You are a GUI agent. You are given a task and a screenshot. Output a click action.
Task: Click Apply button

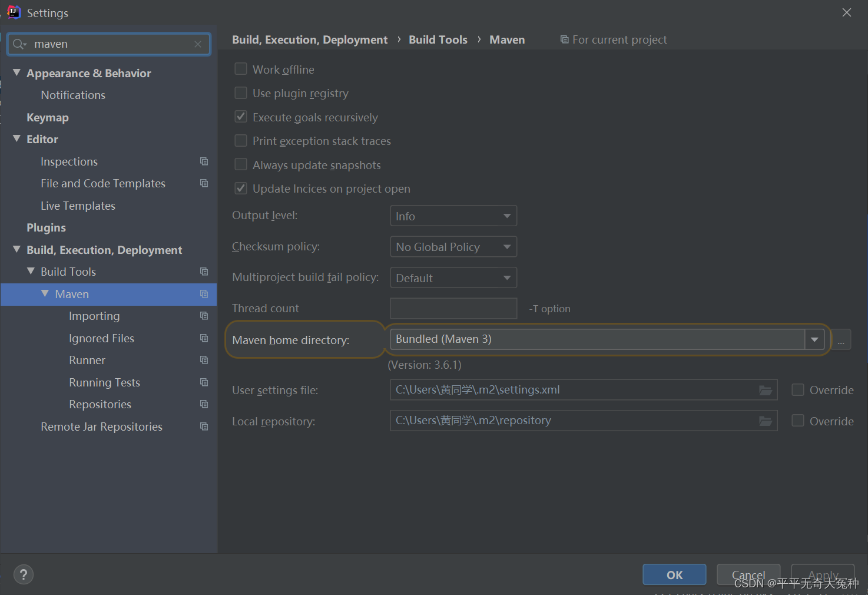823,575
